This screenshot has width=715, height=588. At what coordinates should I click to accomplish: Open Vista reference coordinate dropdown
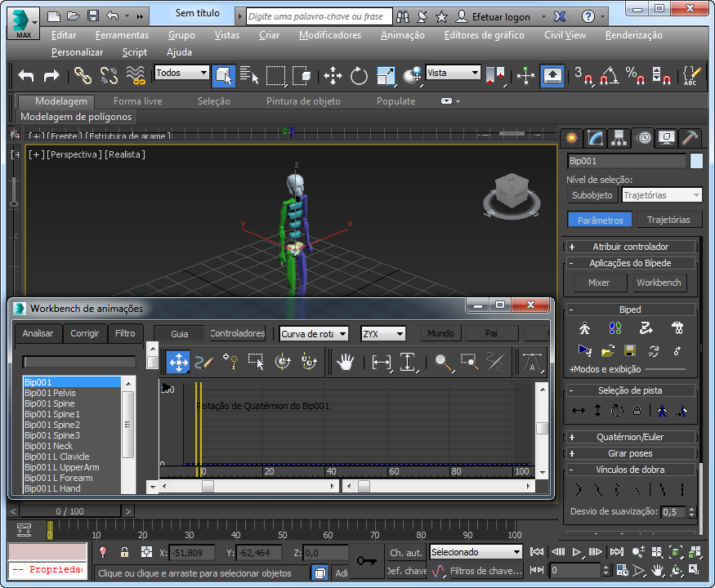(454, 73)
